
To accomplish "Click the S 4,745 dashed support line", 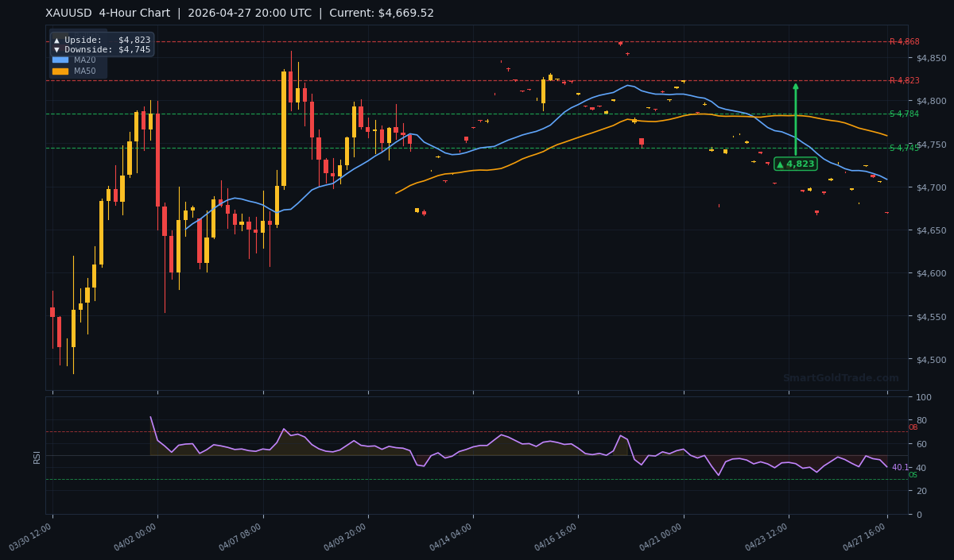I will pos(477,148).
